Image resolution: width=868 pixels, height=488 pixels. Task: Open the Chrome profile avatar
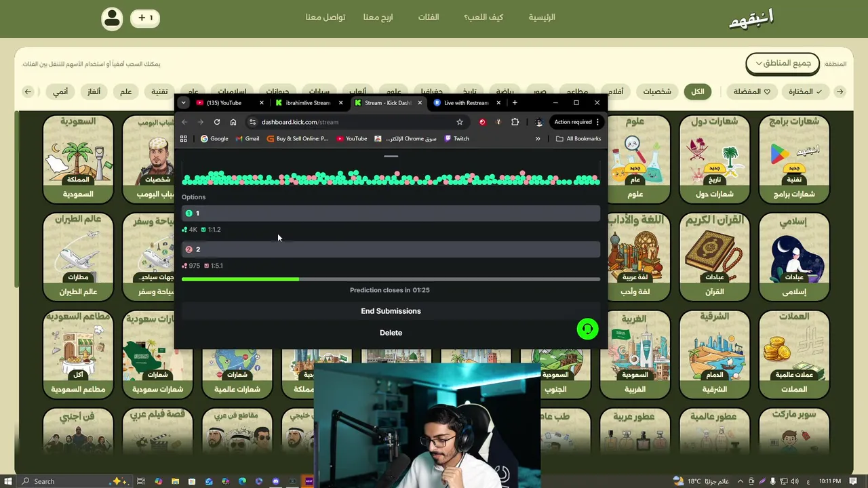click(539, 122)
